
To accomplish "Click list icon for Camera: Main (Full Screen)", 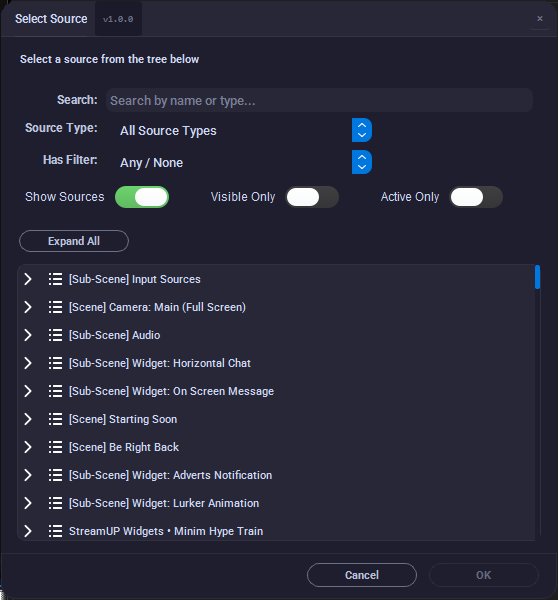I will [x=55, y=307].
